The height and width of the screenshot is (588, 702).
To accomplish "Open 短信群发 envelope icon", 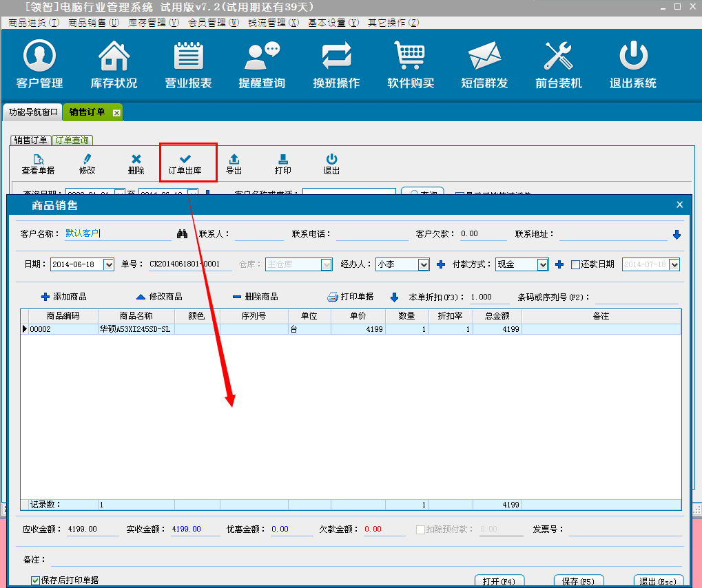I will point(484,56).
